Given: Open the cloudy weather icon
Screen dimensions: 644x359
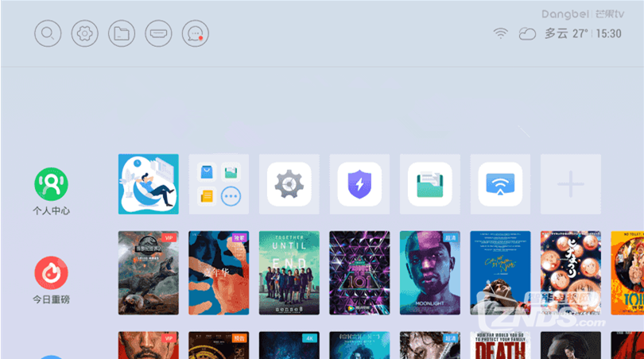Looking at the screenshot, I should click(x=527, y=33).
